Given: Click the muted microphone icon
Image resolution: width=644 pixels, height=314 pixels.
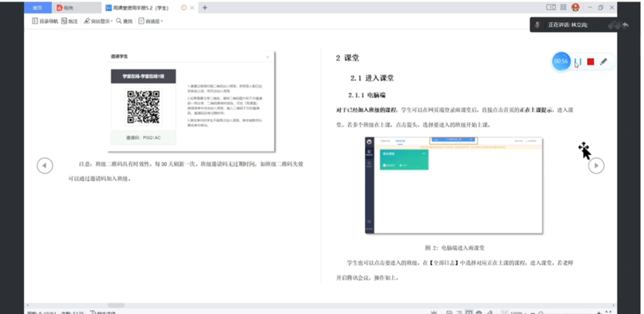Looking at the screenshot, I should coord(537,25).
